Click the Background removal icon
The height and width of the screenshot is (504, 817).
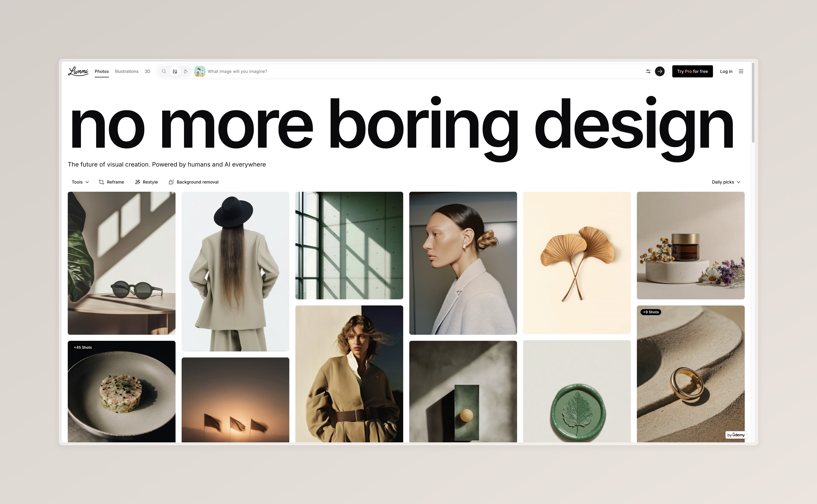tap(171, 182)
